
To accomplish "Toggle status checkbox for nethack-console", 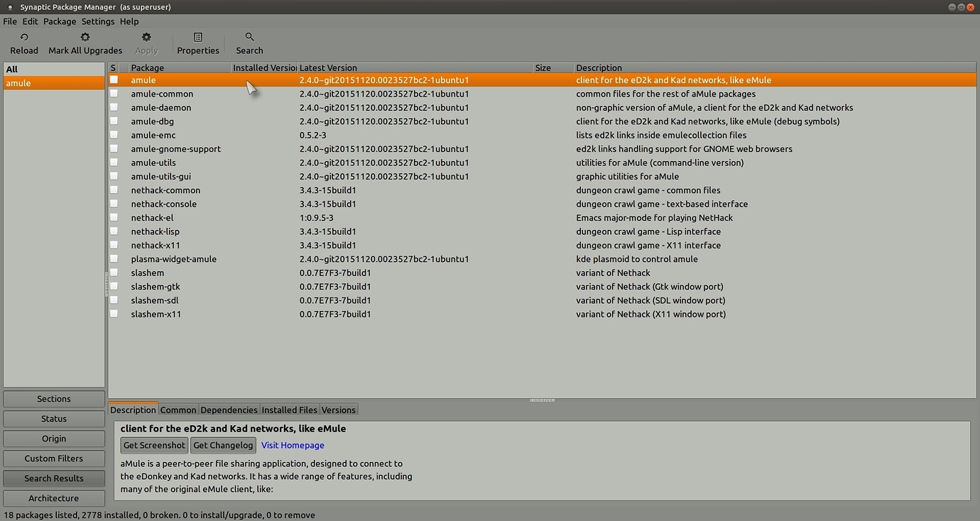I will [114, 204].
